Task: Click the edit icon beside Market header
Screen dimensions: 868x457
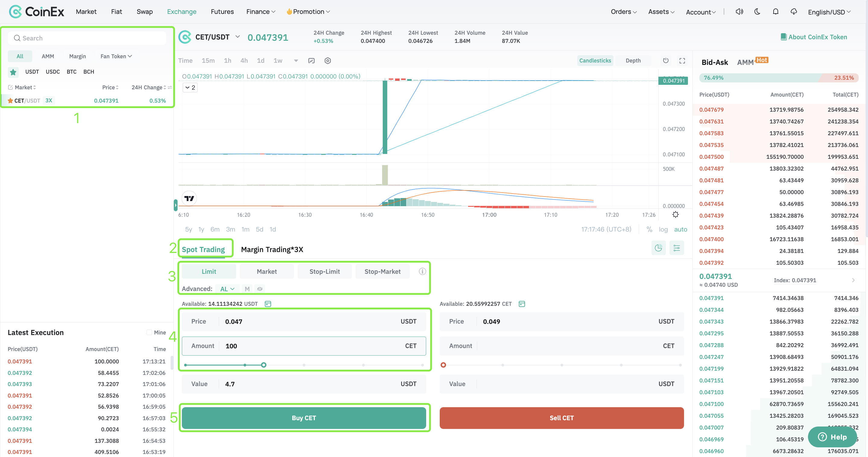Action: click(x=11, y=87)
